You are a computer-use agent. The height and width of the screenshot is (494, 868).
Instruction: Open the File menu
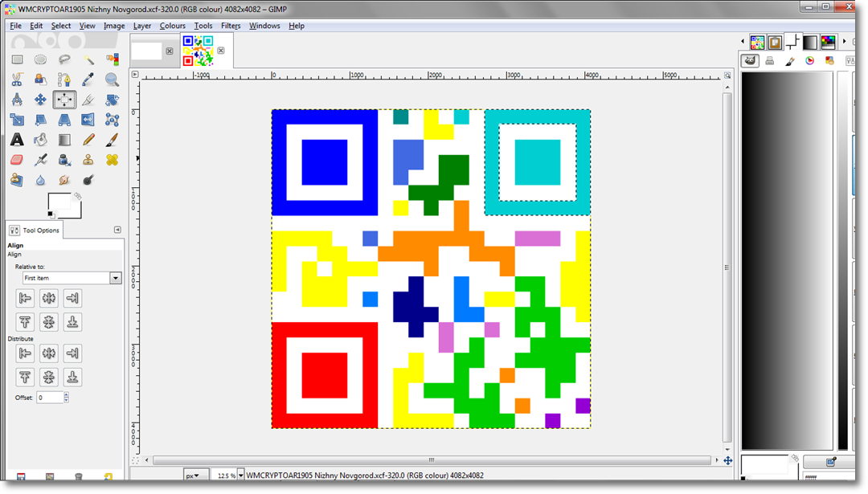pyautogui.click(x=15, y=26)
